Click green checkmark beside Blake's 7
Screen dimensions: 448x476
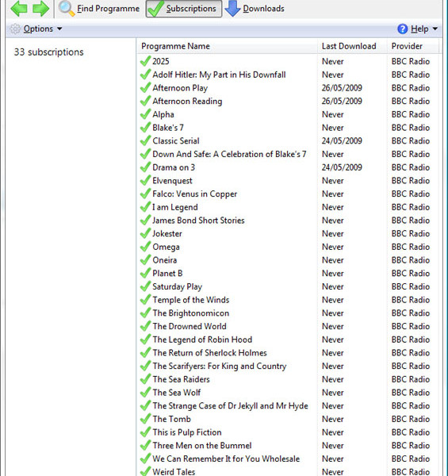(146, 128)
